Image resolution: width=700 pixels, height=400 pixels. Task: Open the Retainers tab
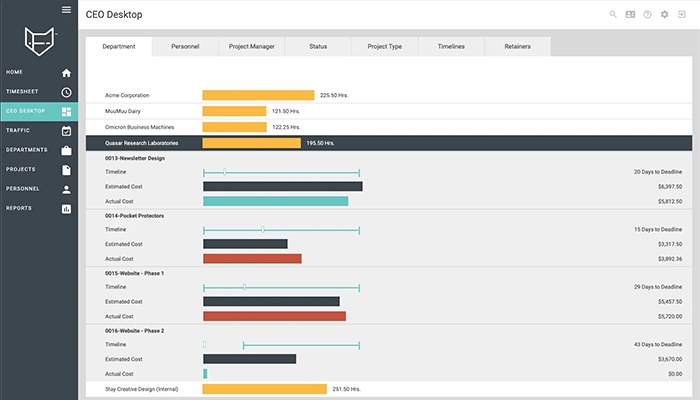point(517,46)
